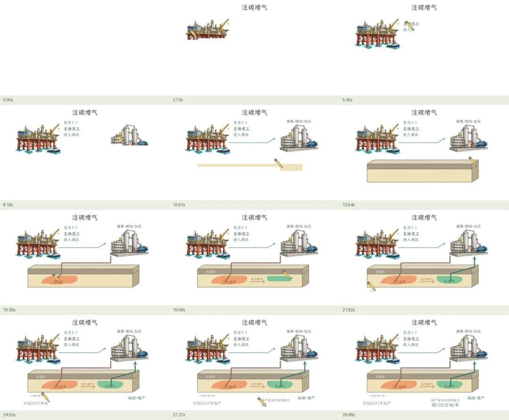Click the 24.55s timestamp label
The image size is (509, 420).
click(x=9, y=415)
